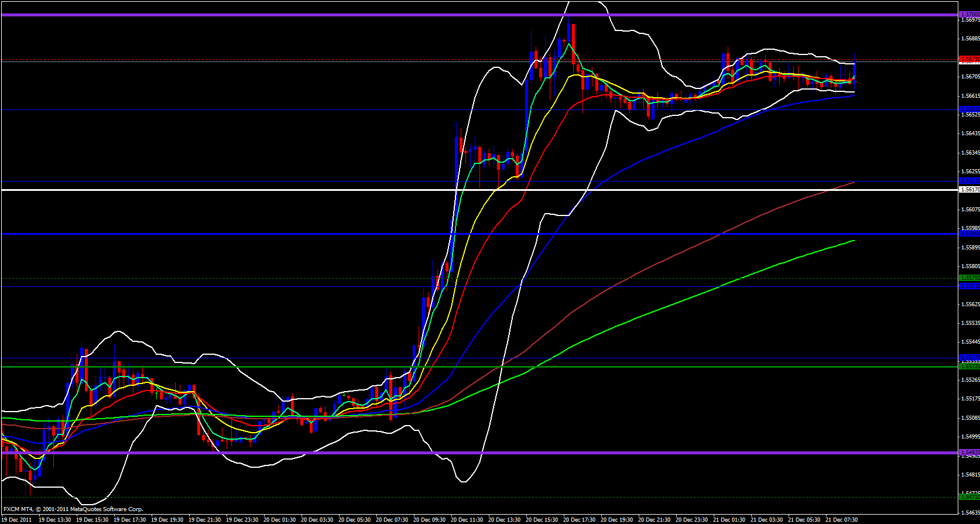Select the purple 1.54920 price label

click(969, 453)
